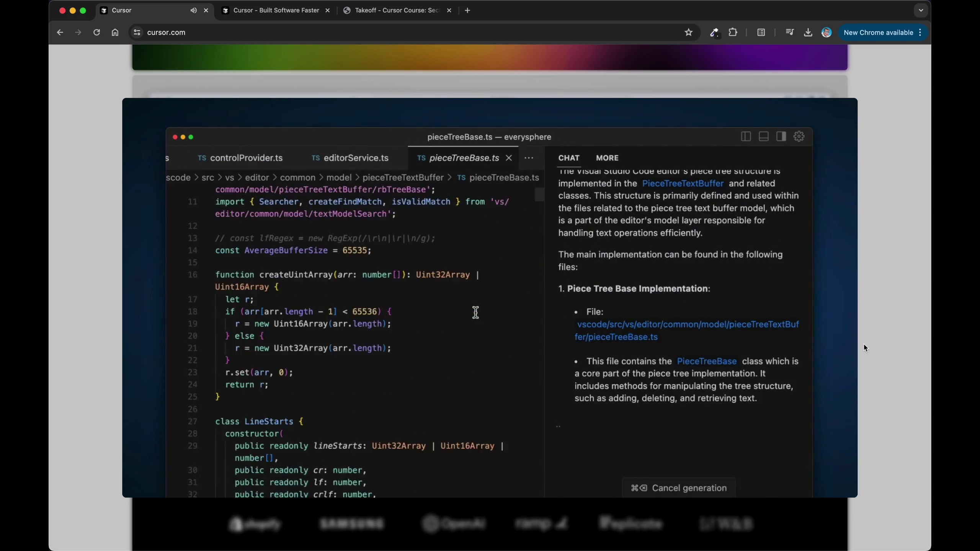The width and height of the screenshot is (980, 551).
Task: Open the pieceTreeBase.ts file path link
Action: [687, 331]
